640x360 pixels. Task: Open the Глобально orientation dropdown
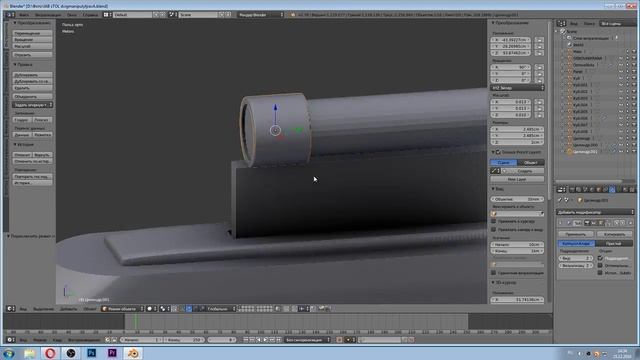coord(222,309)
